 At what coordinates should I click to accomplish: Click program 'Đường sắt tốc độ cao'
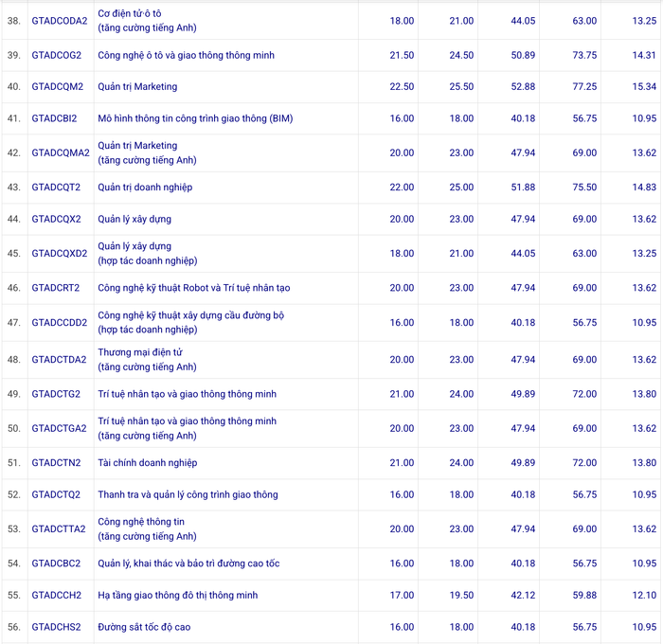[144, 627]
